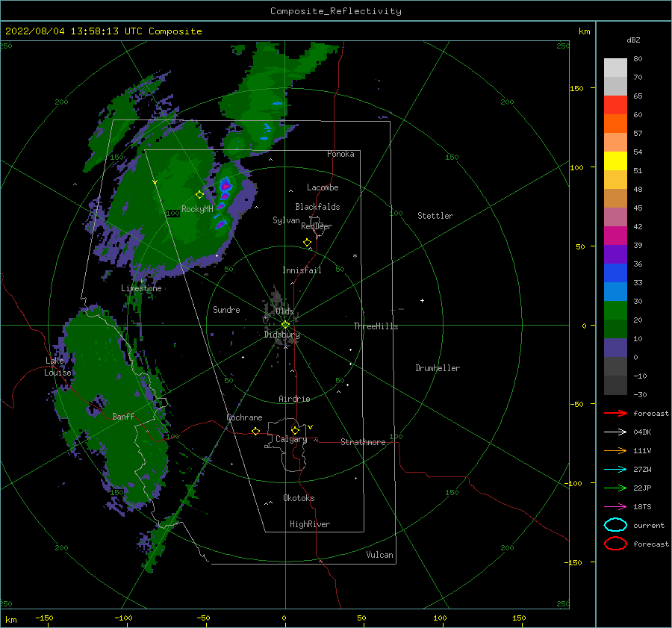
Task: Click the 04DK legend label
Action: 642,432
